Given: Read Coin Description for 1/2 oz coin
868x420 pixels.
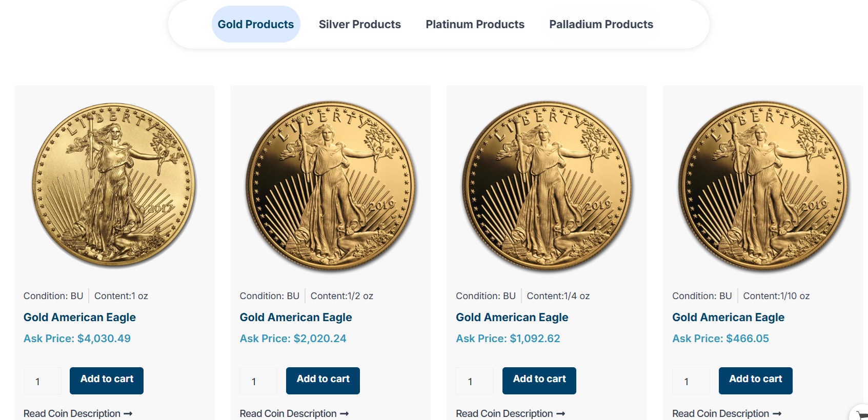Looking at the screenshot, I should pyautogui.click(x=288, y=413).
